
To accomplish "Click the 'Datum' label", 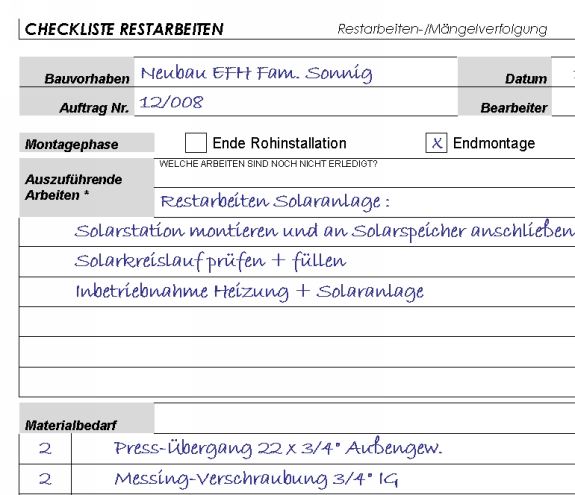I will 526,78.
